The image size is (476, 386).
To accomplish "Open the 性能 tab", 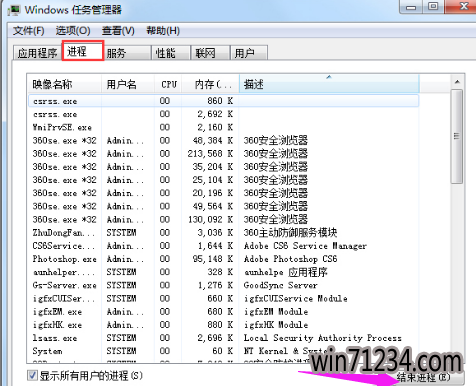I will (171, 53).
